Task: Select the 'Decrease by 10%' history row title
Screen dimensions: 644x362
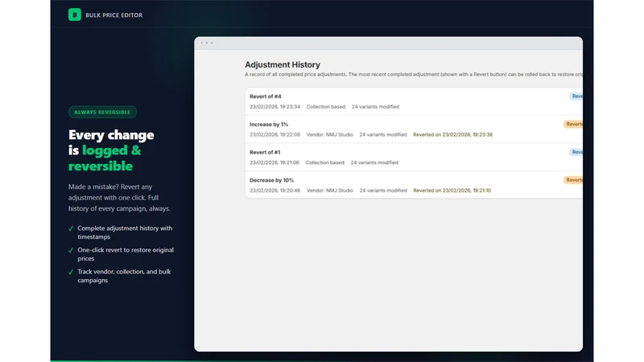Action: coord(271,180)
